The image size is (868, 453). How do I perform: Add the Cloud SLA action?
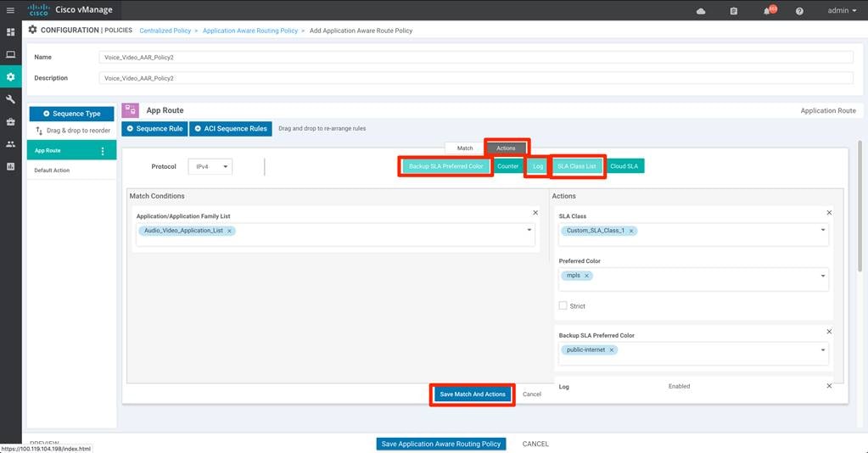624,166
